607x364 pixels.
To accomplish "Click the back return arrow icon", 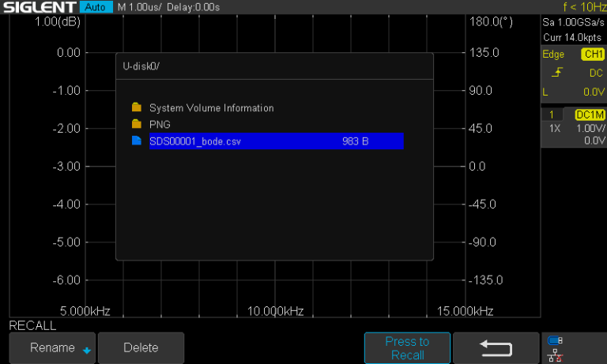I will point(496,347).
